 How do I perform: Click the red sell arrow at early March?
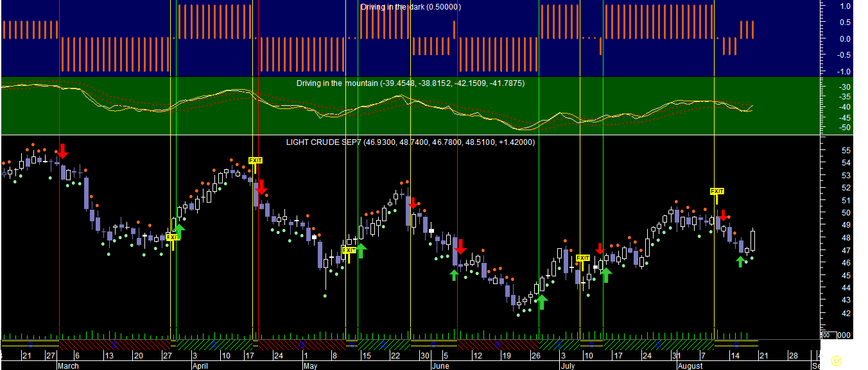coord(63,151)
